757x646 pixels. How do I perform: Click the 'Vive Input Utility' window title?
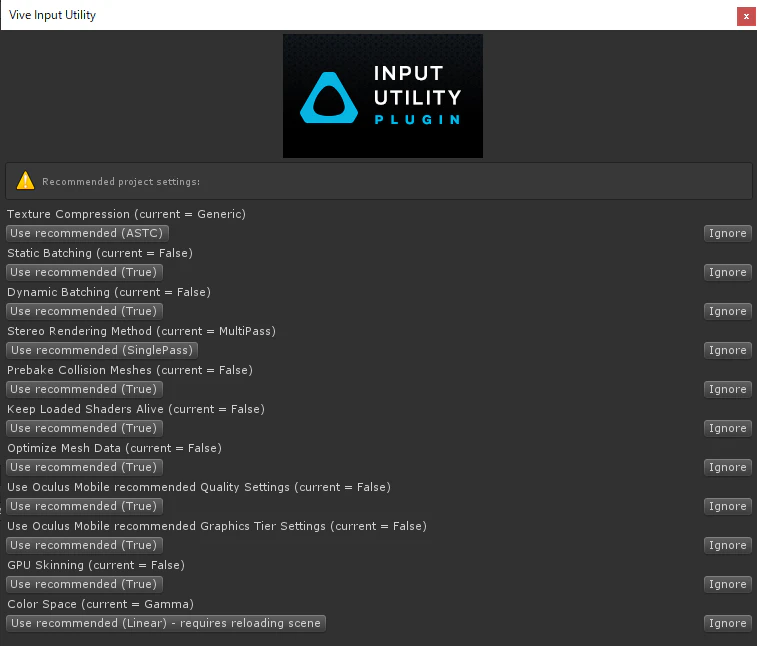52,15
